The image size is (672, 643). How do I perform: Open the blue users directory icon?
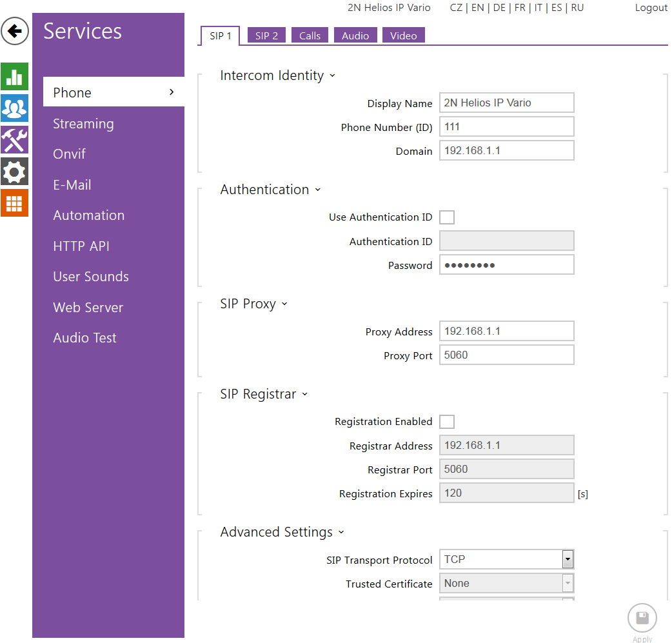point(14,108)
